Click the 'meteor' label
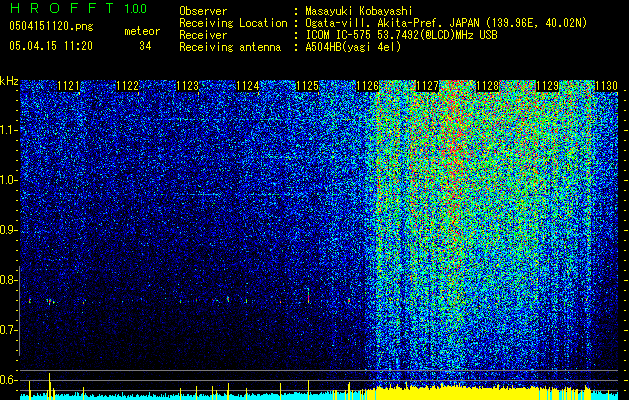This screenshot has height=400, width=629. pyautogui.click(x=142, y=31)
